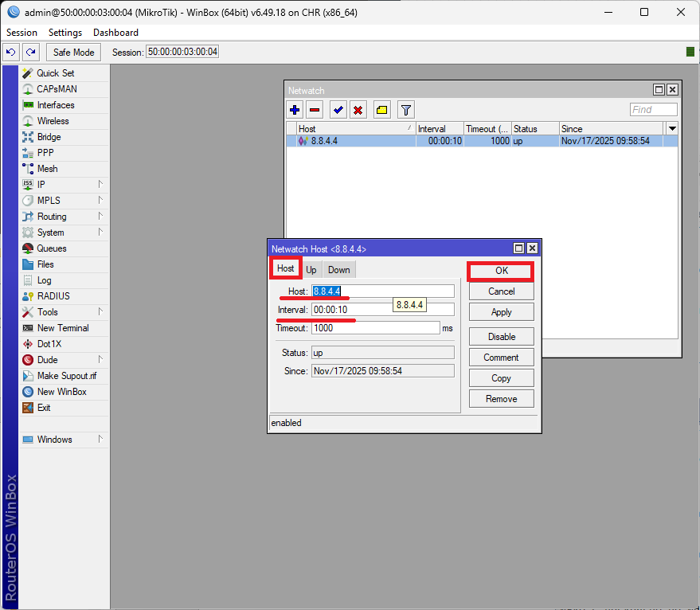The image size is (700, 610).
Task: Open the column selector dropdown arrow in Netwatch
Action: (x=672, y=128)
